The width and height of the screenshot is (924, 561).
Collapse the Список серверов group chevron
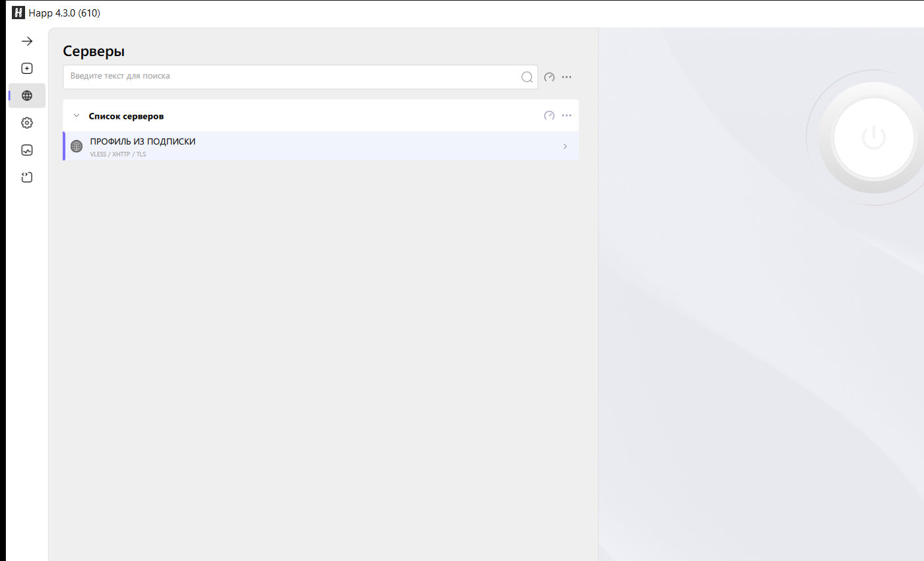(76, 115)
